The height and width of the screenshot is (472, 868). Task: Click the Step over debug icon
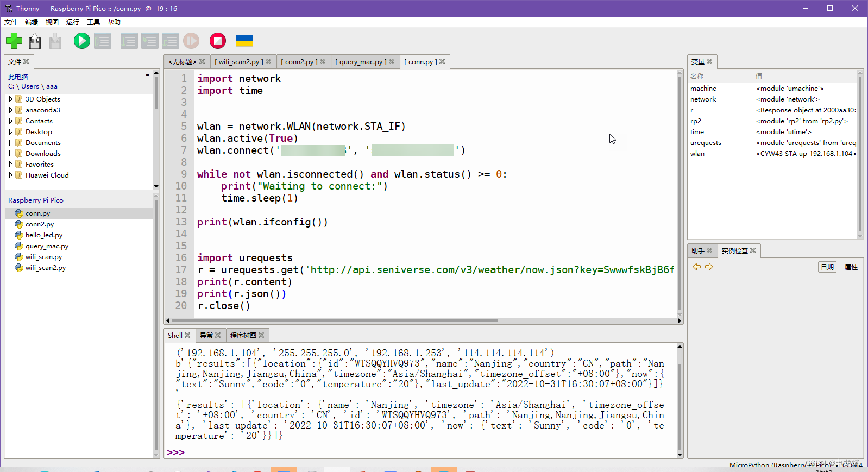pos(129,41)
